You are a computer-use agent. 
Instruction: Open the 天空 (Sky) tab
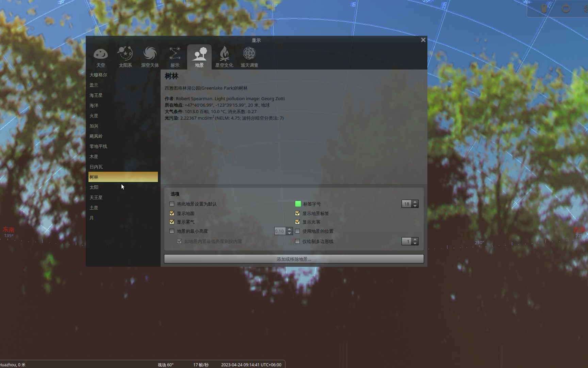point(101,57)
